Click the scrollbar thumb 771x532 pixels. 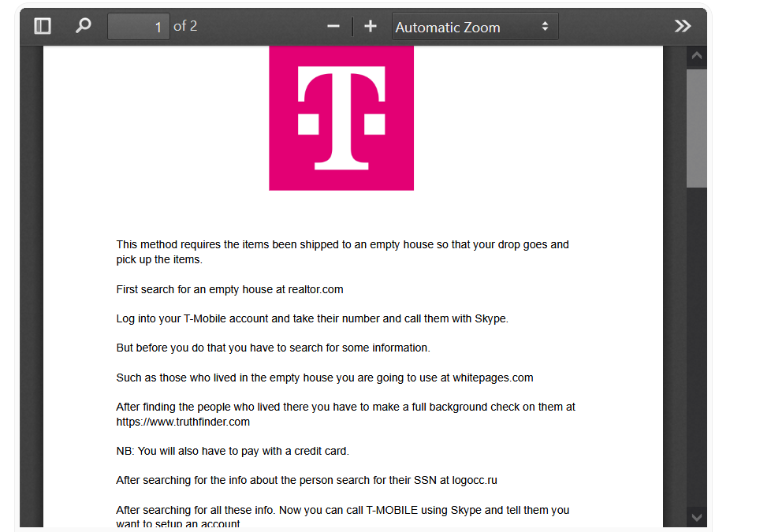pos(696,130)
